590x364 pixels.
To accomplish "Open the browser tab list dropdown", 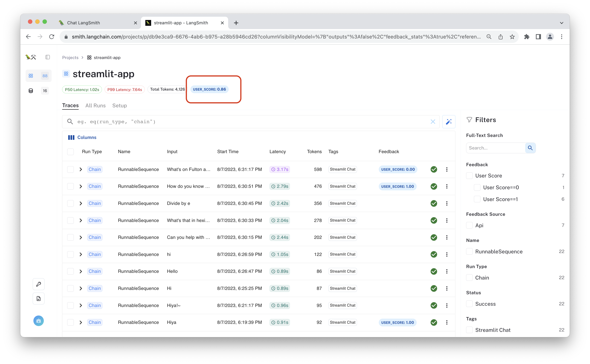I will point(561,23).
